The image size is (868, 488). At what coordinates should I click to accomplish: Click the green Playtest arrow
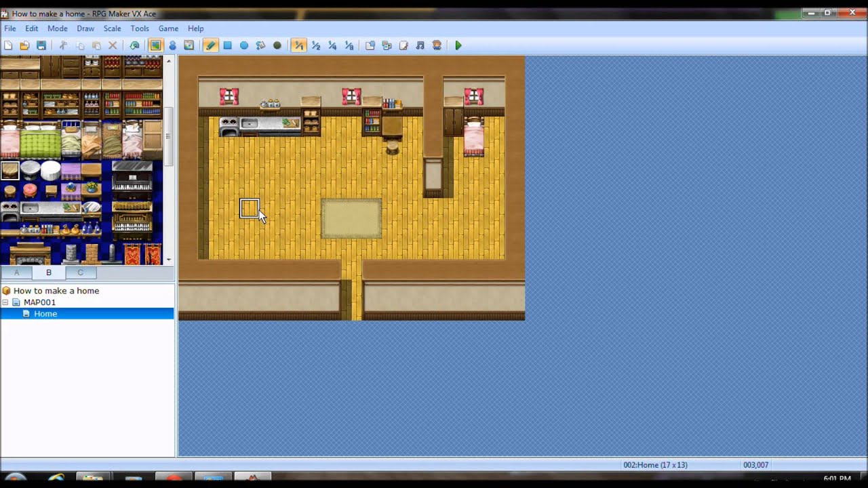458,45
